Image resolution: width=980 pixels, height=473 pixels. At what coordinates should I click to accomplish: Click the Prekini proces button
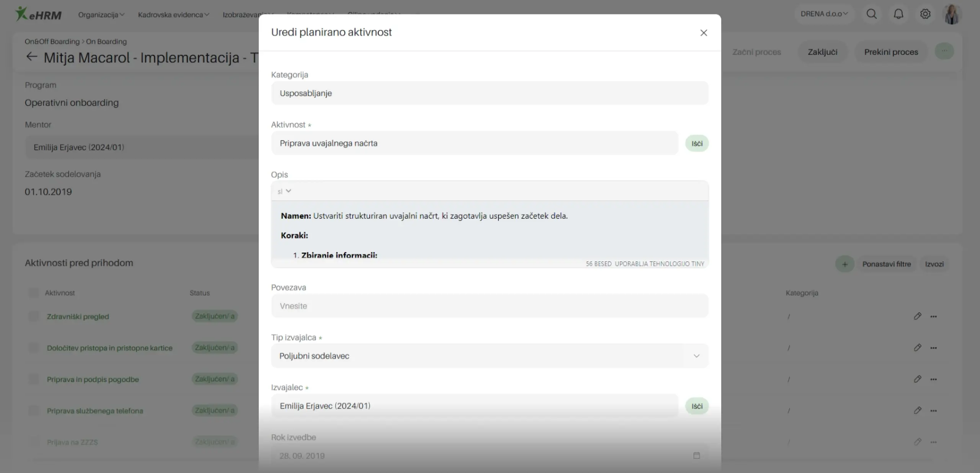(891, 52)
